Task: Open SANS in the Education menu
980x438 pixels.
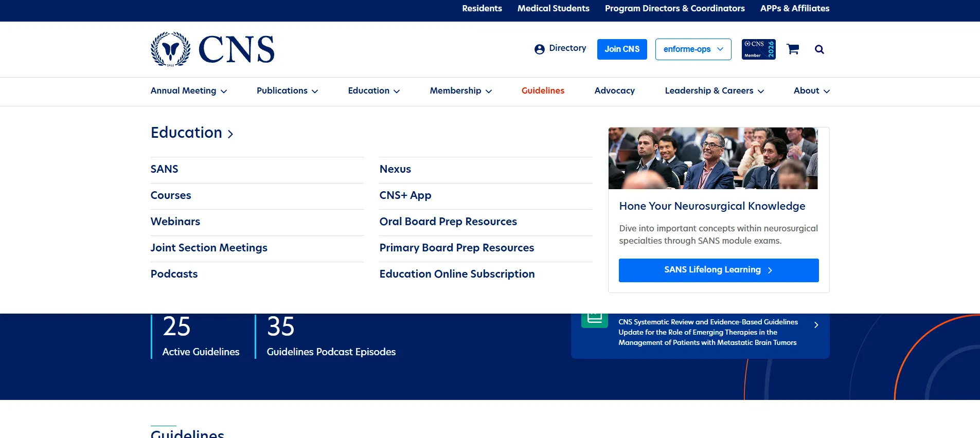Action: point(165,169)
